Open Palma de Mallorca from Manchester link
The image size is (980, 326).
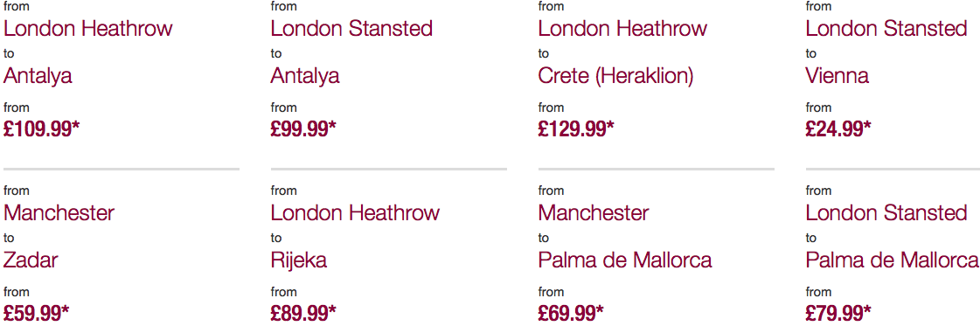[625, 260]
